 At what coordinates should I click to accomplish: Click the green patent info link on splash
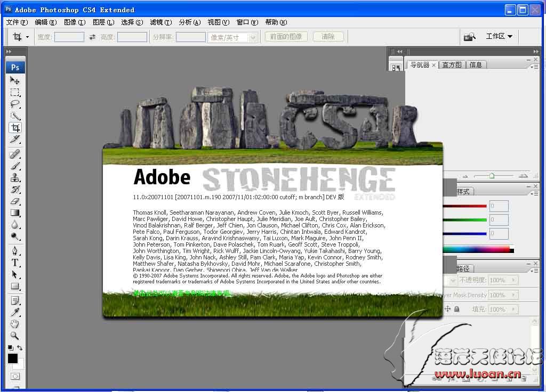pos(182,293)
